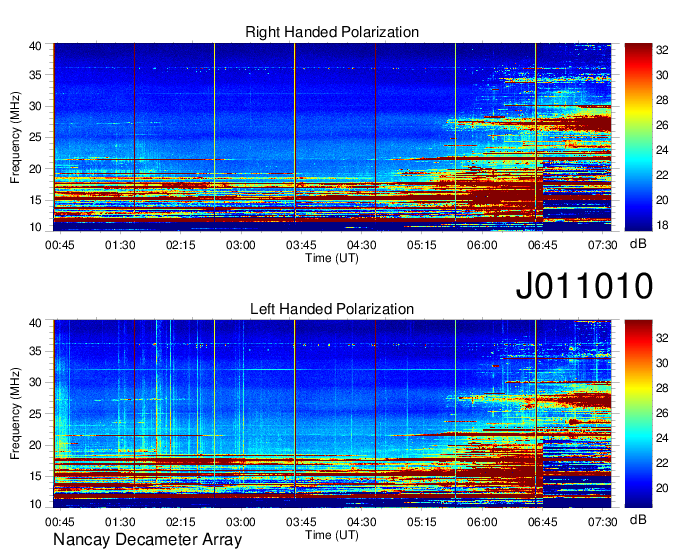Click the "06:00" time tick of Left Handed plot
Viewport: 680px width, 552px height.
pyautogui.click(x=482, y=522)
